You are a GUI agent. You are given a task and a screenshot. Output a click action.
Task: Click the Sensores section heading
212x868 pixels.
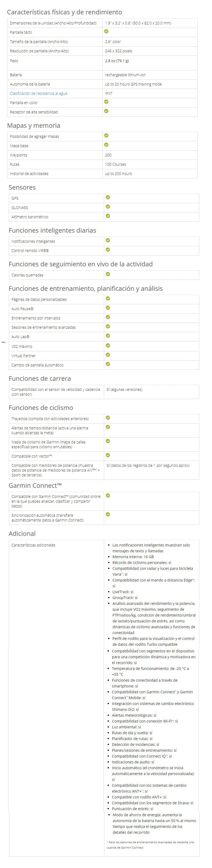coord(22,187)
